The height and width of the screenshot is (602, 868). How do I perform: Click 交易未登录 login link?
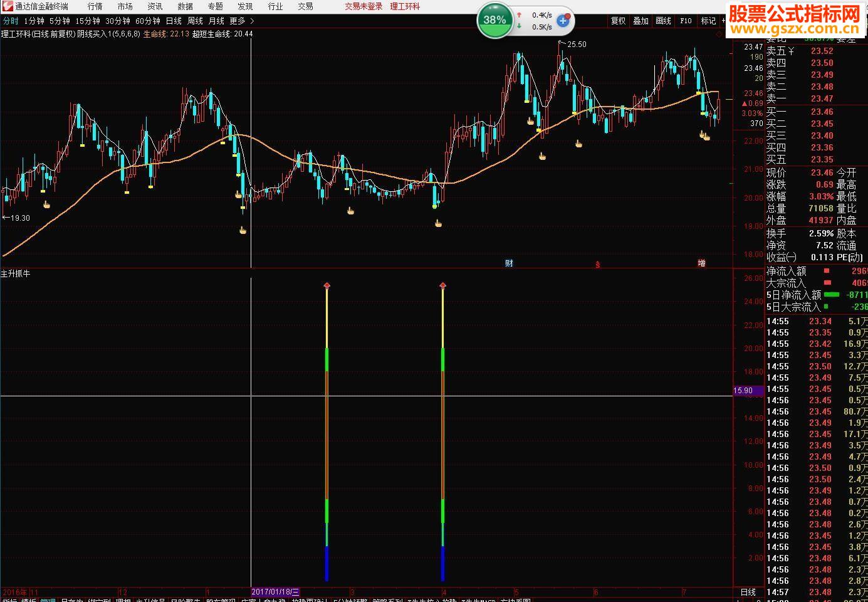363,6
